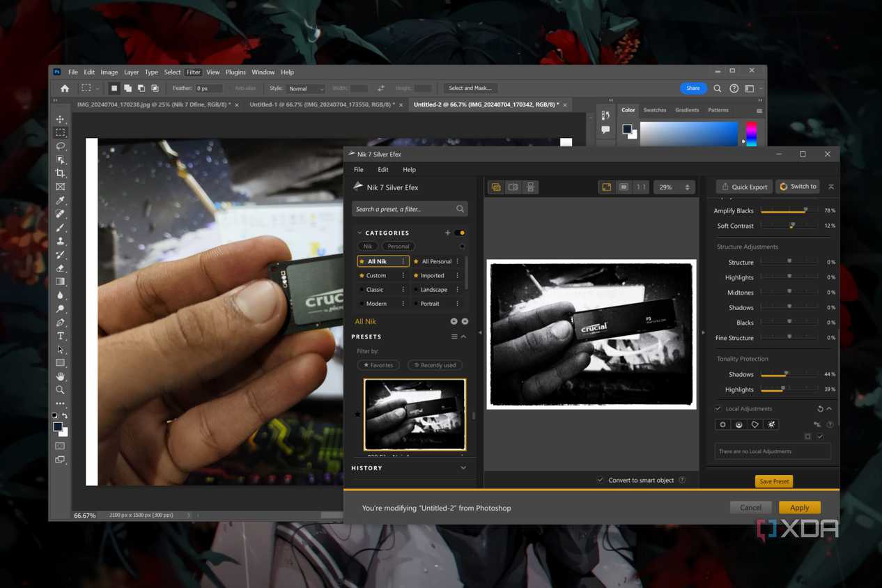Click the Soft Contrast slider
The image size is (882, 588).
coord(789,226)
